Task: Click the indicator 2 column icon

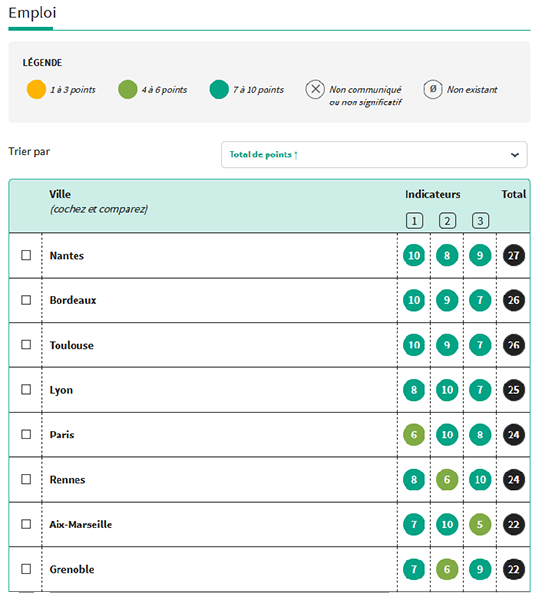Action: 447,221
